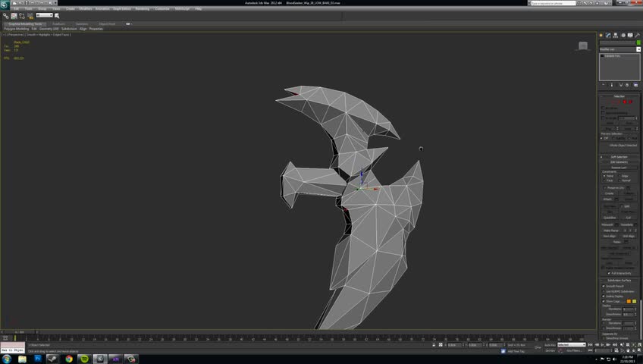Screen dimensions: 643x364
Task: Expand the Soft Selection rollout
Action: (619, 157)
